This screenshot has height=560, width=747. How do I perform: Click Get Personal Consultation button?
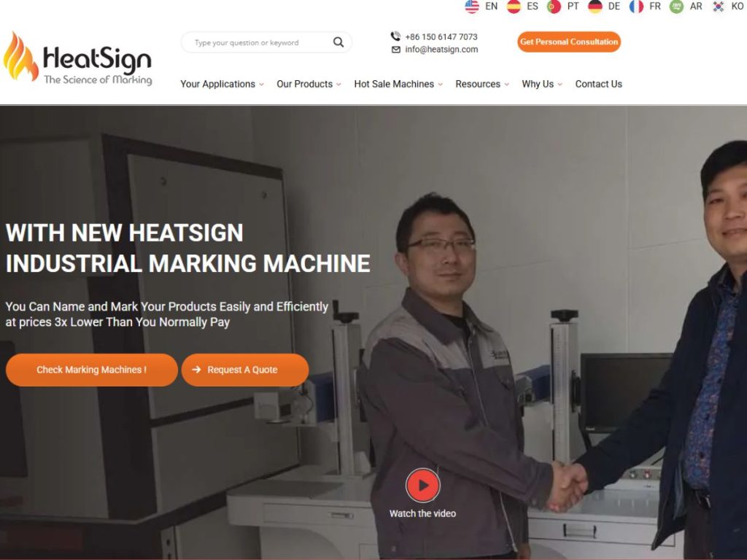pos(569,42)
